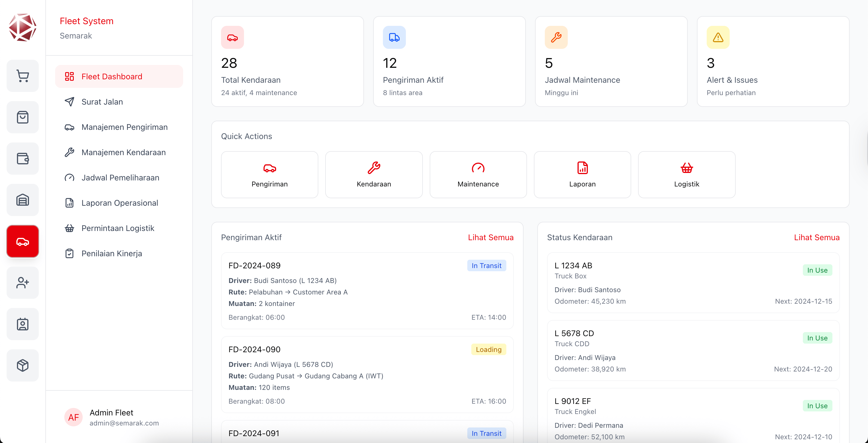Click the red fleet car rail icon

click(x=23, y=241)
